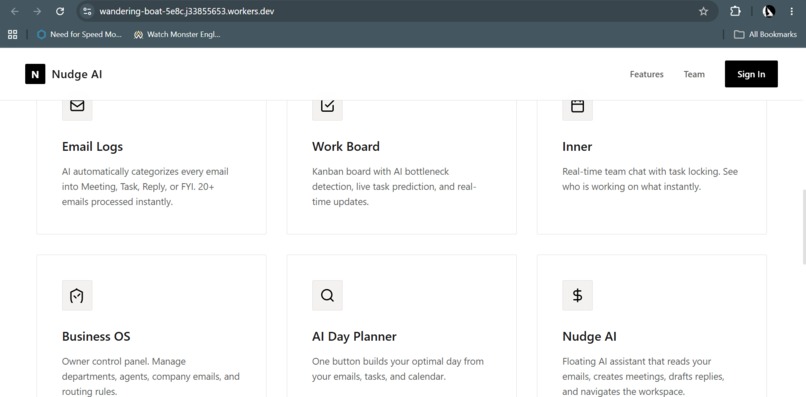The height and width of the screenshot is (397, 806).
Task: Reload the page with the refresh icon
Action: coord(60,11)
